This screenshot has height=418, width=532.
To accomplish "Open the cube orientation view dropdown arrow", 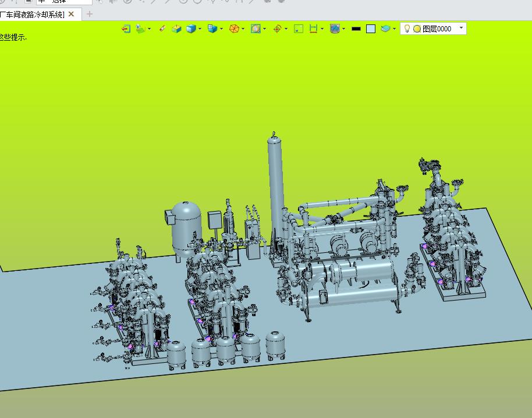I will [x=222, y=29].
